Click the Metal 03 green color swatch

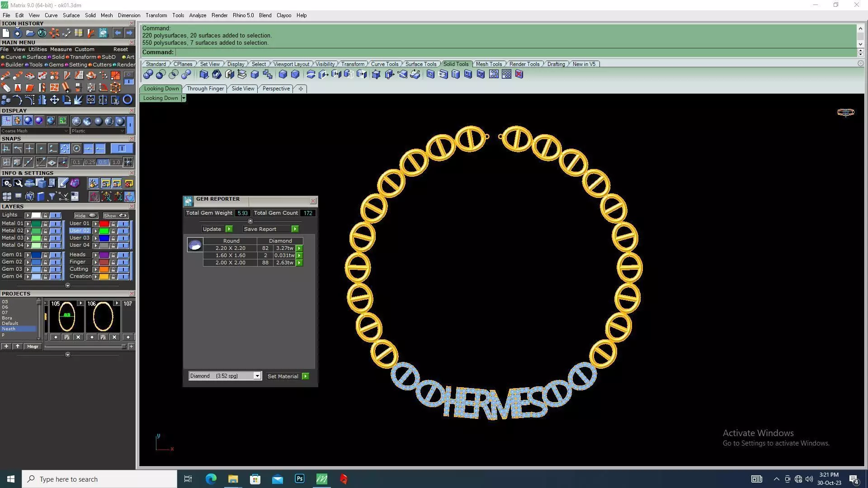coord(36,238)
